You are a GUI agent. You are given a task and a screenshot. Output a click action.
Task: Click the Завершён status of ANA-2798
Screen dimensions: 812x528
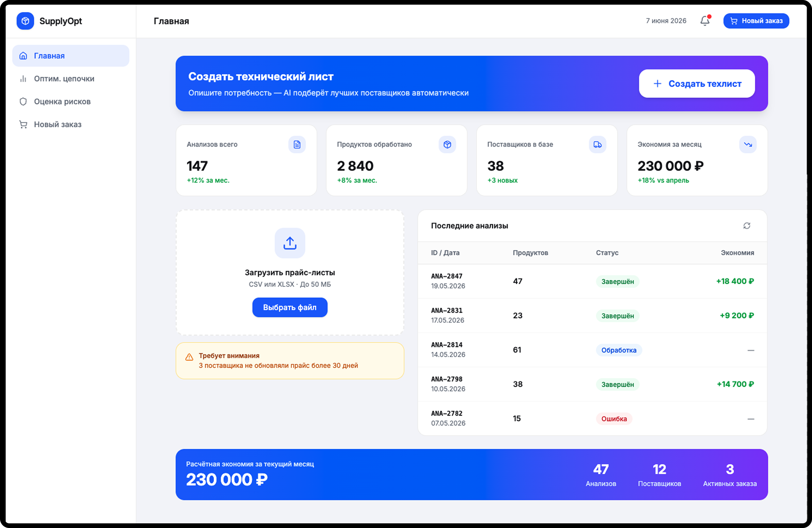(x=618, y=384)
